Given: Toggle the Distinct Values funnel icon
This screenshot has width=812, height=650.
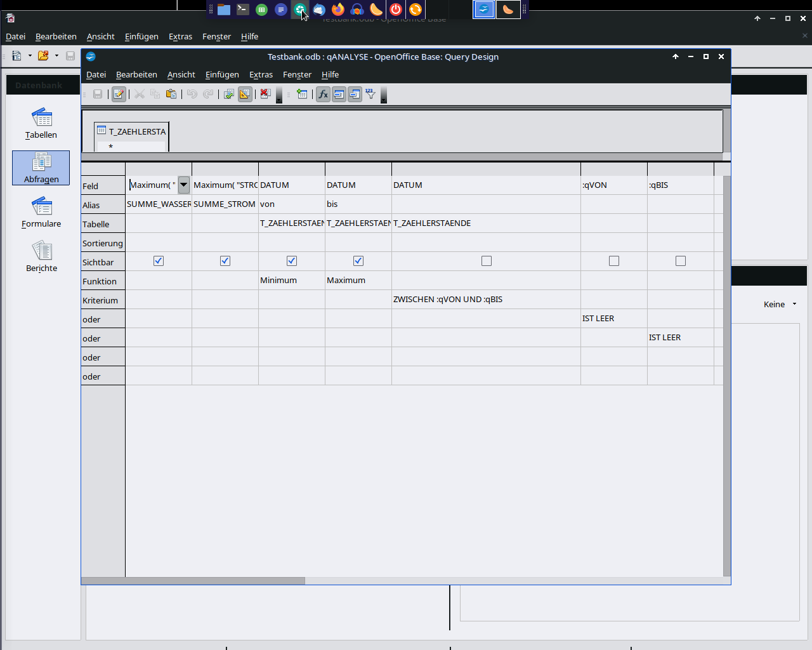Looking at the screenshot, I should (x=370, y=95).
